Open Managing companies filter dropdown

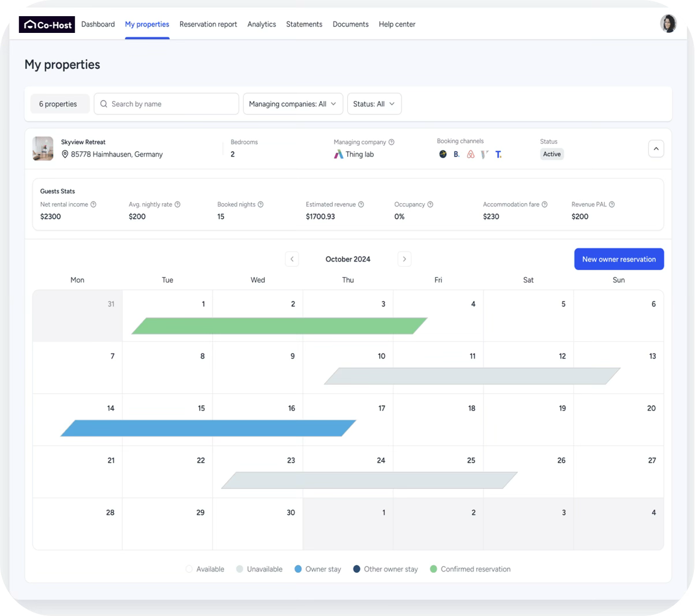pos(293,104)
